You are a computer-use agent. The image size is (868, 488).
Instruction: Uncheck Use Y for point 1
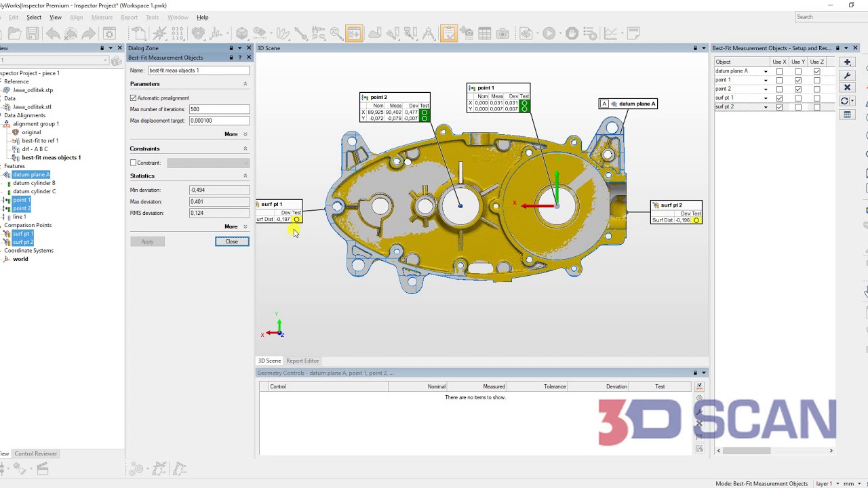798,80
